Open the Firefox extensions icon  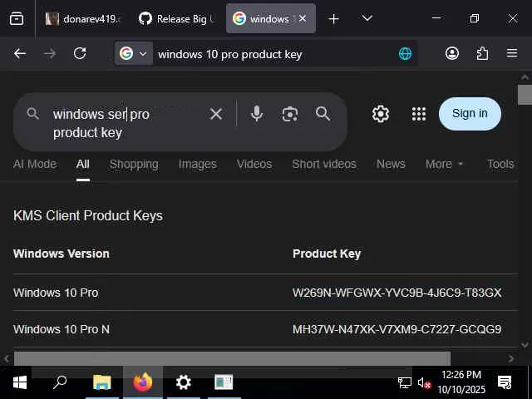tap(482, 53)
